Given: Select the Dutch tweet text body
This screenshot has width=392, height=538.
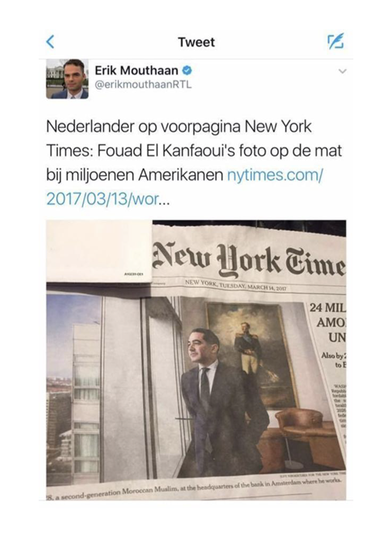Looking at the screenshot, I should point(194,163).
